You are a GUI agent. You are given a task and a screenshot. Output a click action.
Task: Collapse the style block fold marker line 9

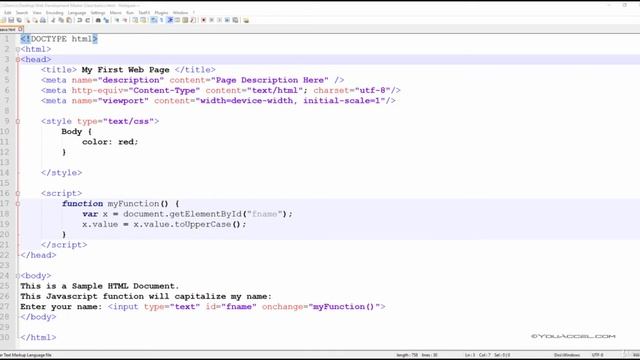18,121
